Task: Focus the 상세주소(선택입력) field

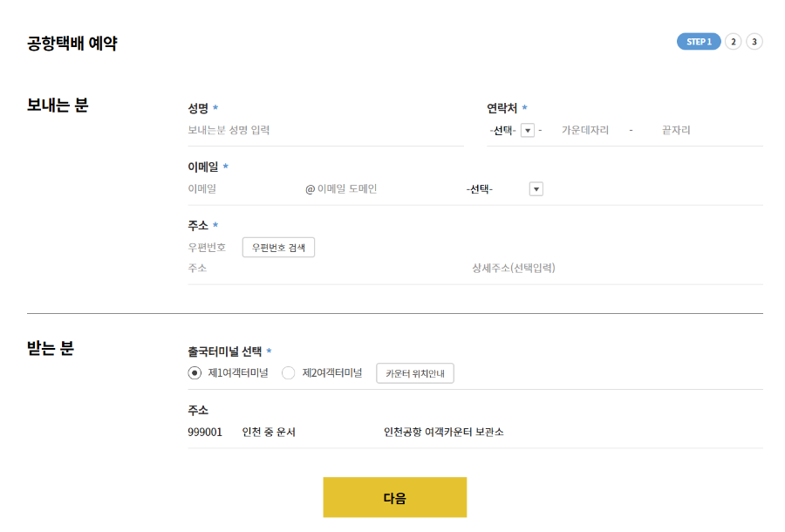Action: [x=618, y=268]
